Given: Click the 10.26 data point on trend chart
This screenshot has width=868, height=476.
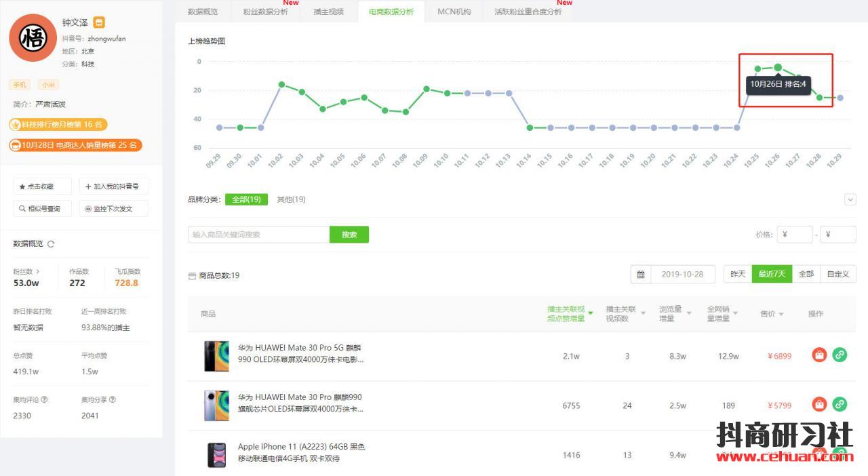Looking at the screenshot, I should tap(778, 67).
